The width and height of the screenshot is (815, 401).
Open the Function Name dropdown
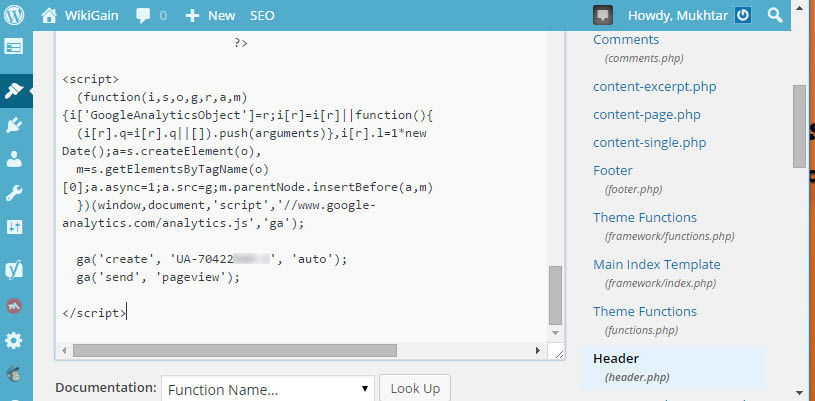(x=268, y=389)
